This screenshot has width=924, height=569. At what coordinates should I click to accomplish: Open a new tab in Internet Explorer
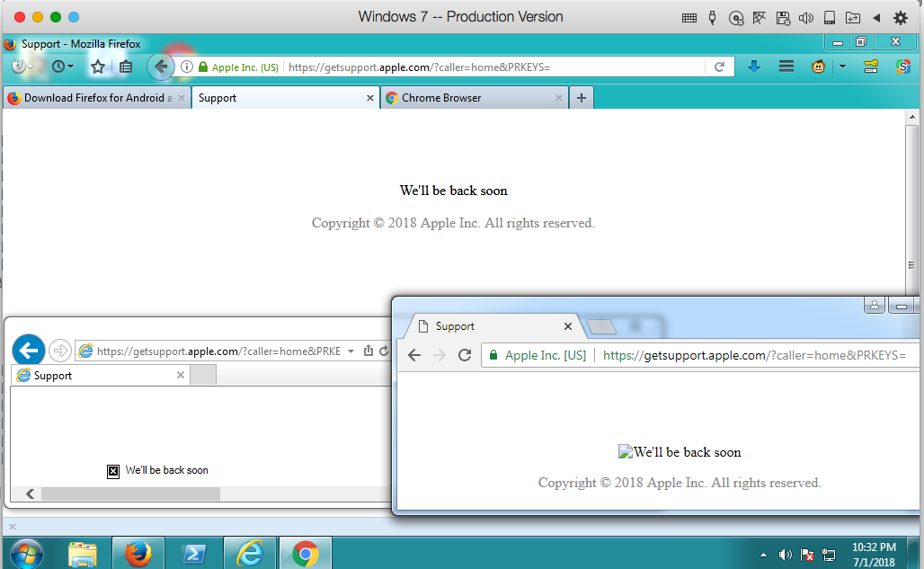point(203,375)
